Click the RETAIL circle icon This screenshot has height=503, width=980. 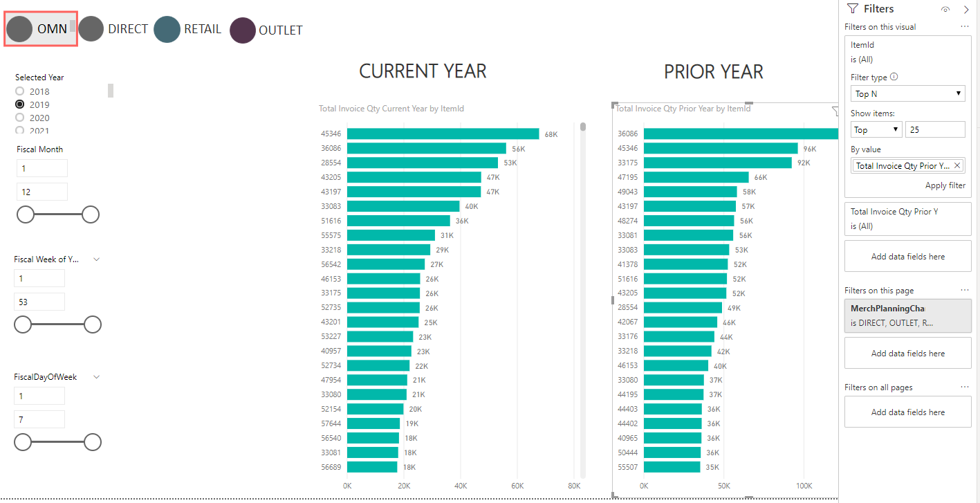[x=167, y=30]
